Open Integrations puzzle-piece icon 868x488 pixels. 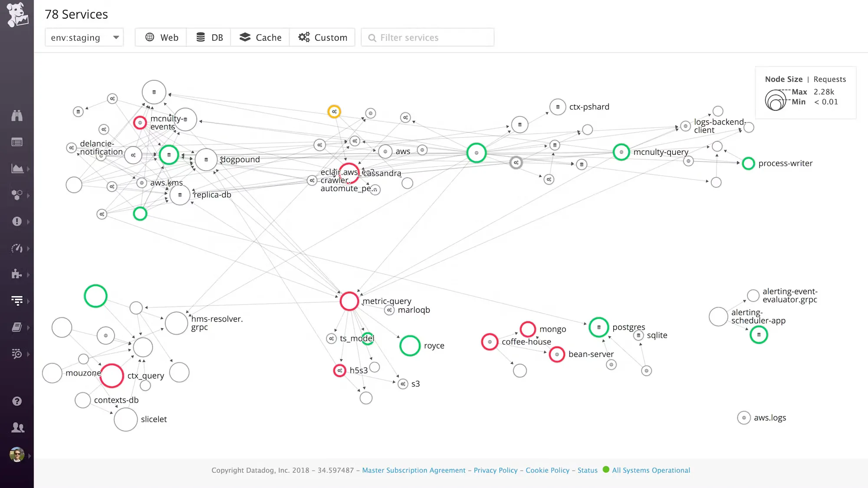coord(17,274)
